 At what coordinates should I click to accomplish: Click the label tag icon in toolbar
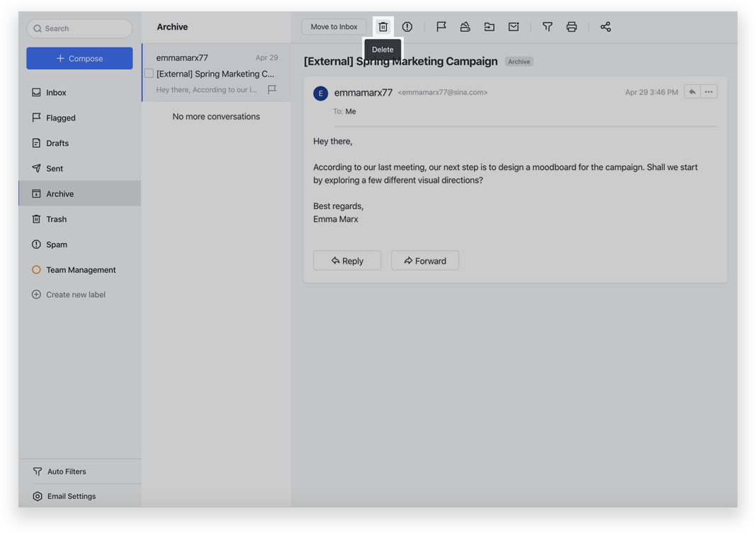466,27
